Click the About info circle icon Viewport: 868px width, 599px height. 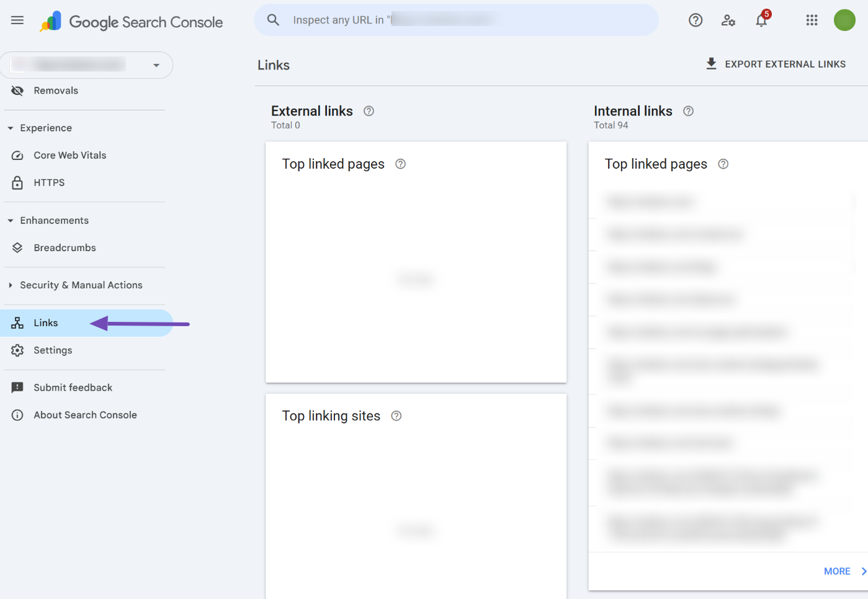pos(17,415)
